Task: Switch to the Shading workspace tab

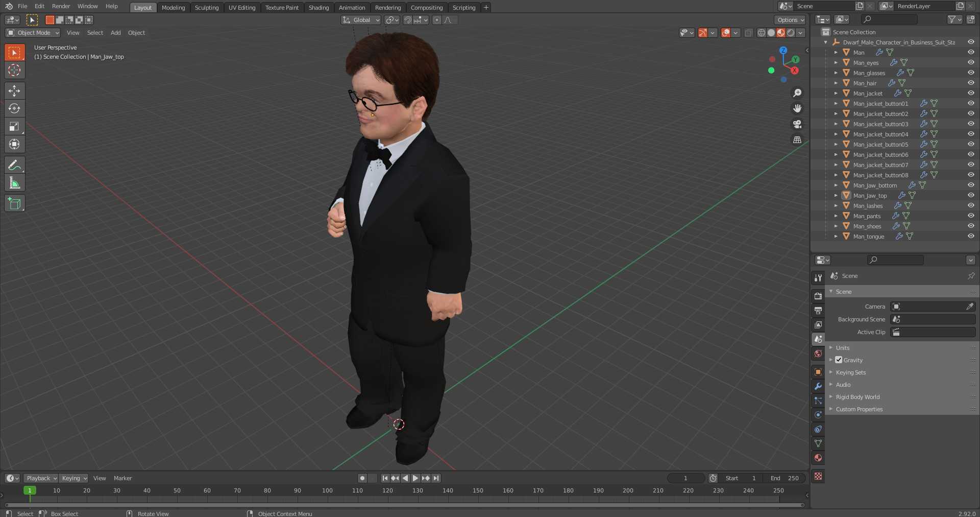Action: [318, 8]
